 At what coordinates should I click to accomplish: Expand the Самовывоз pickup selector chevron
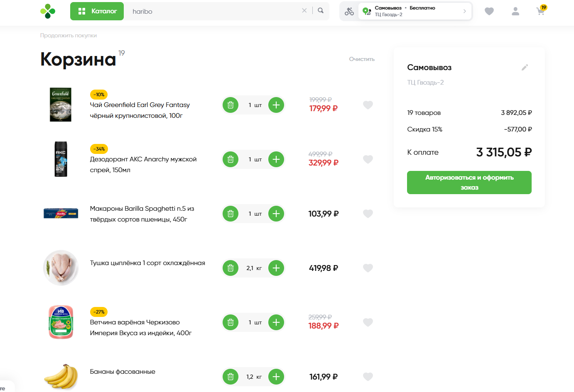point(464,11)
